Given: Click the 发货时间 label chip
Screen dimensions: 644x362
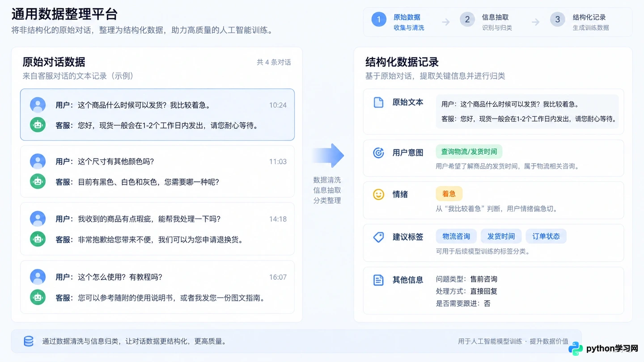Looking at the screenshot, I should coord(501,236).
